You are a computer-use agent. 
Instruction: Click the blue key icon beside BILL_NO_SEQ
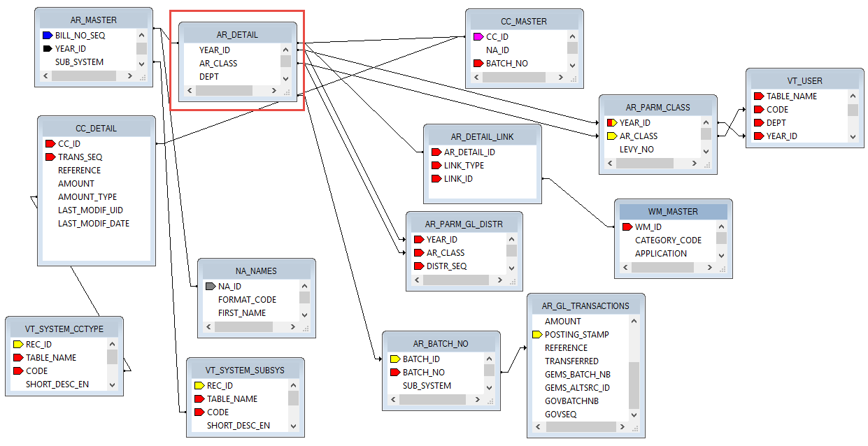click(47, 35)
